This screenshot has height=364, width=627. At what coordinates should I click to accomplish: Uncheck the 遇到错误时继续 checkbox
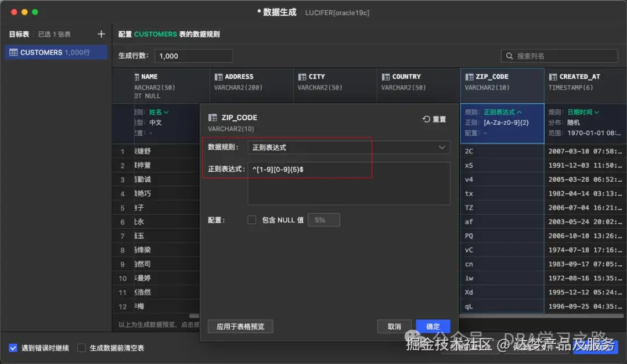[x=13, y=348]
